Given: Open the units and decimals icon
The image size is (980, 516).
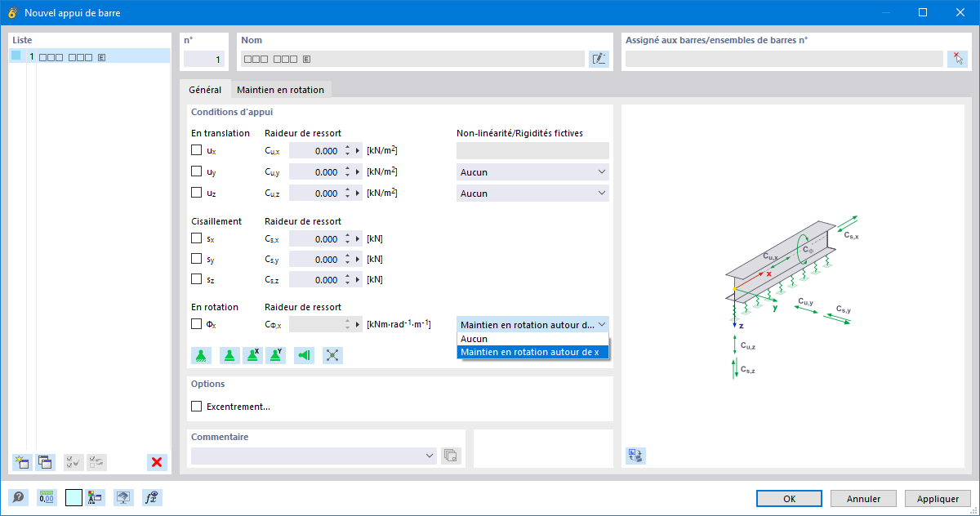Looking at the screenshot, I should [47, 497].
